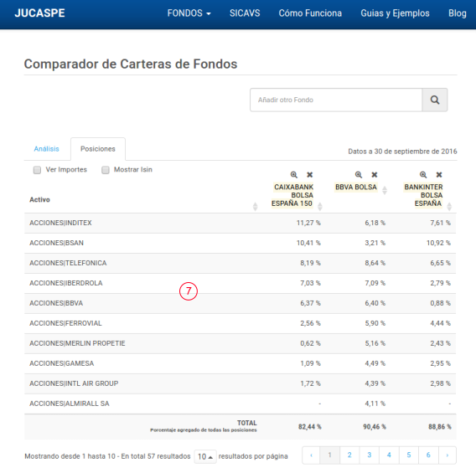Select page 1 in pagination
476x473 pixels.
[329, 455]
